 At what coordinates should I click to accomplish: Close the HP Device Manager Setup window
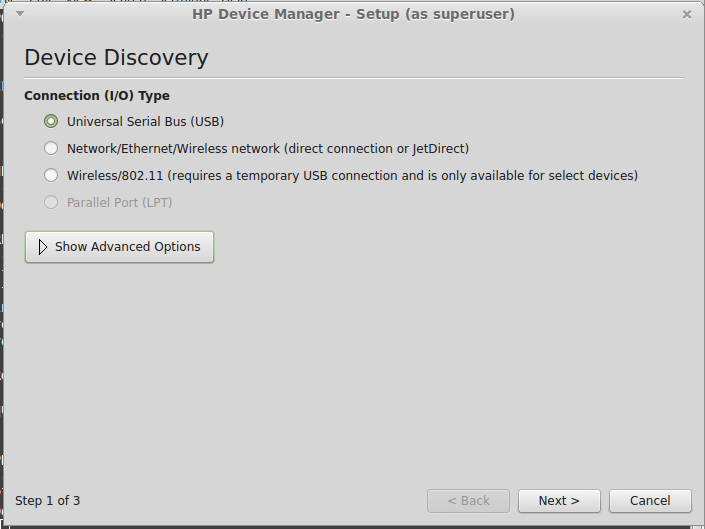[687, 15]
